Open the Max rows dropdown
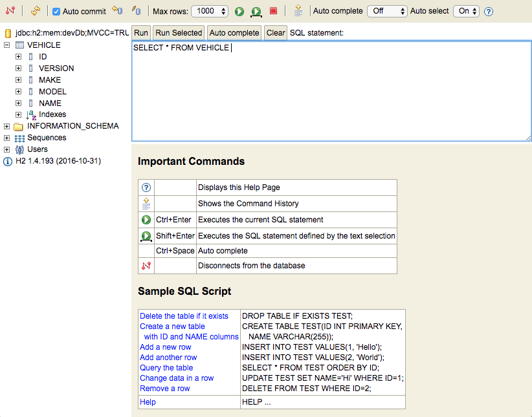532x417 pixels. (x=210, y=11)
